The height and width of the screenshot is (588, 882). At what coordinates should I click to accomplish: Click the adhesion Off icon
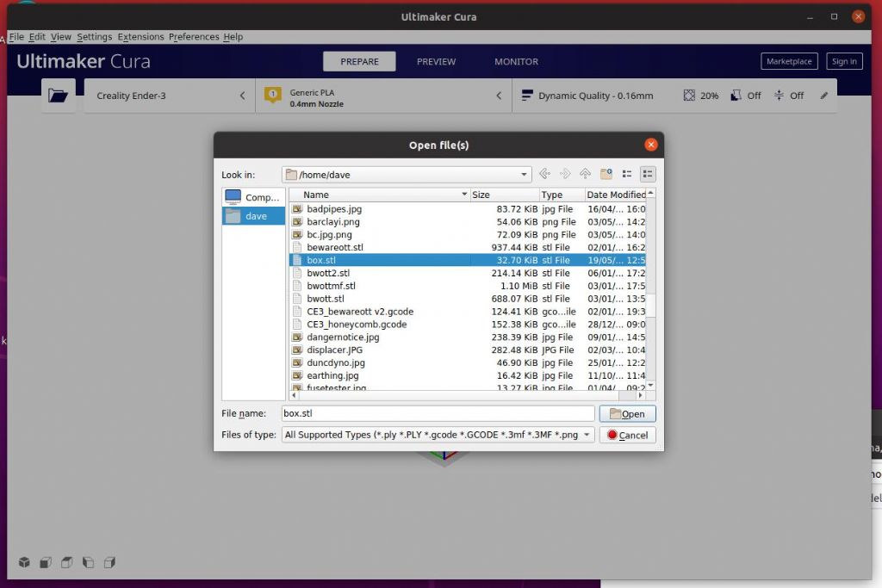pos(779,96)
